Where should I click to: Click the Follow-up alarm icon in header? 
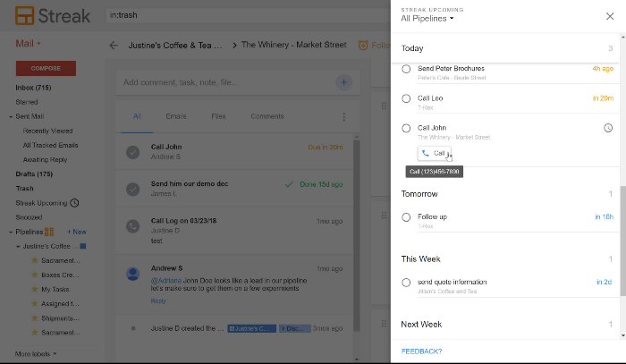tap(363, 45)
